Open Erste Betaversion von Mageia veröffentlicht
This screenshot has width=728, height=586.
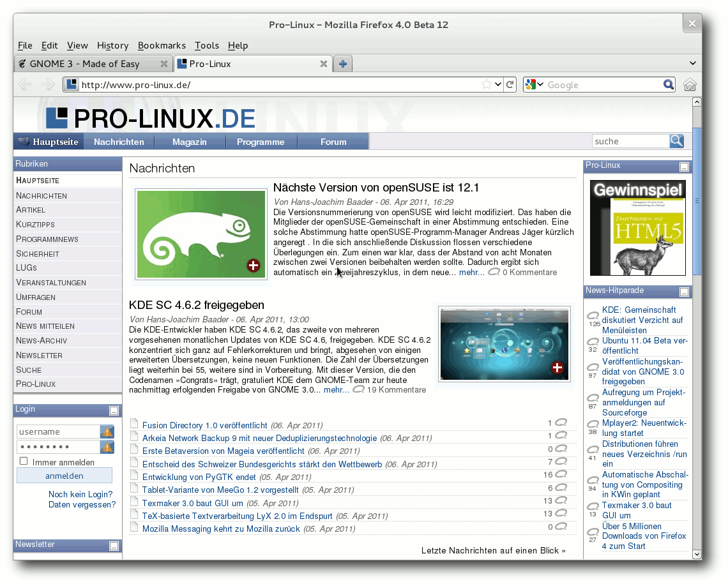[x=223, y=451]
